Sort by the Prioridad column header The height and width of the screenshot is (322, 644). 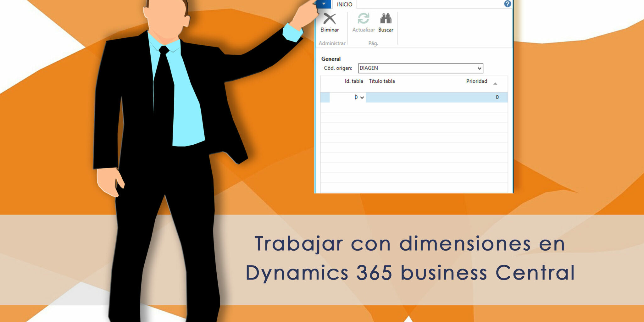point(476,81)
